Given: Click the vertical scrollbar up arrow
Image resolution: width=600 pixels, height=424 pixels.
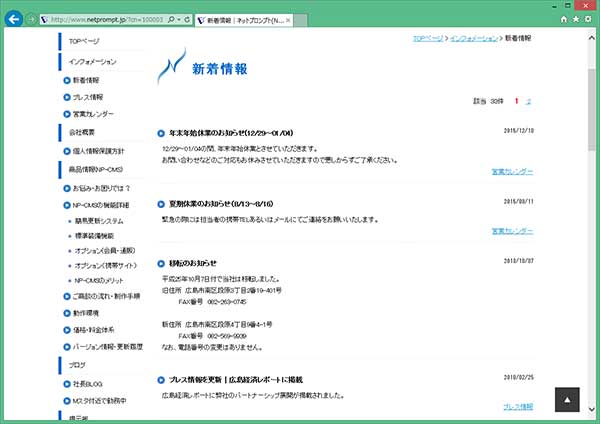Looking at the screenshot, I should tap(592, 38).
